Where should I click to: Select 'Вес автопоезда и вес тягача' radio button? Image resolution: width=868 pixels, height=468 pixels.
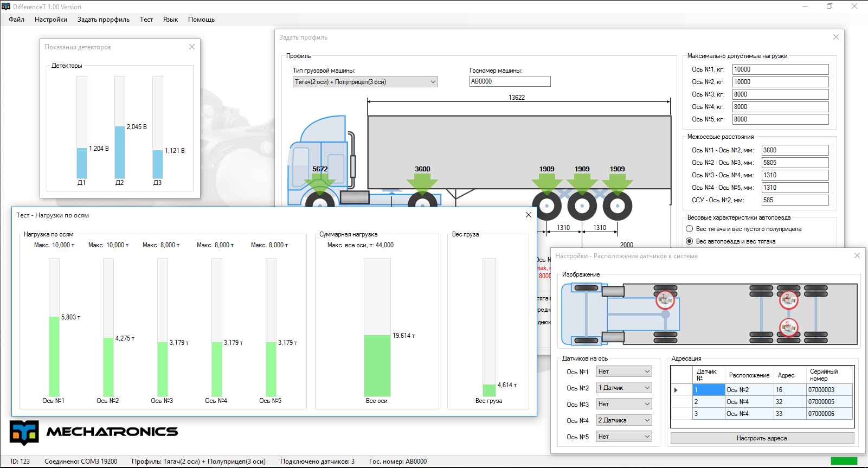(690, 241)
